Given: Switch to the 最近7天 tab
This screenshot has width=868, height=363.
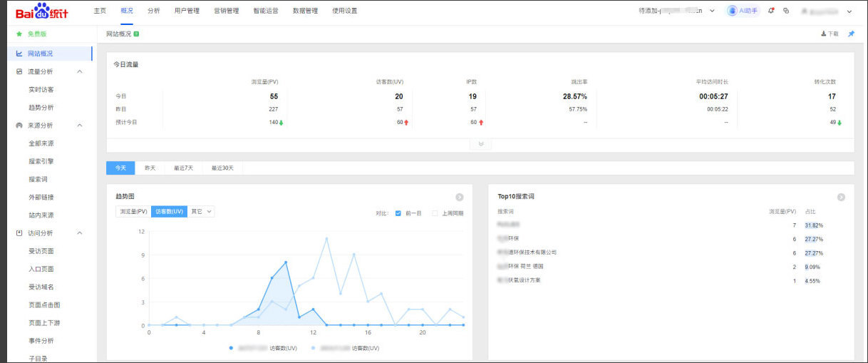Looking at the screenshot, I should pos(183,168).
